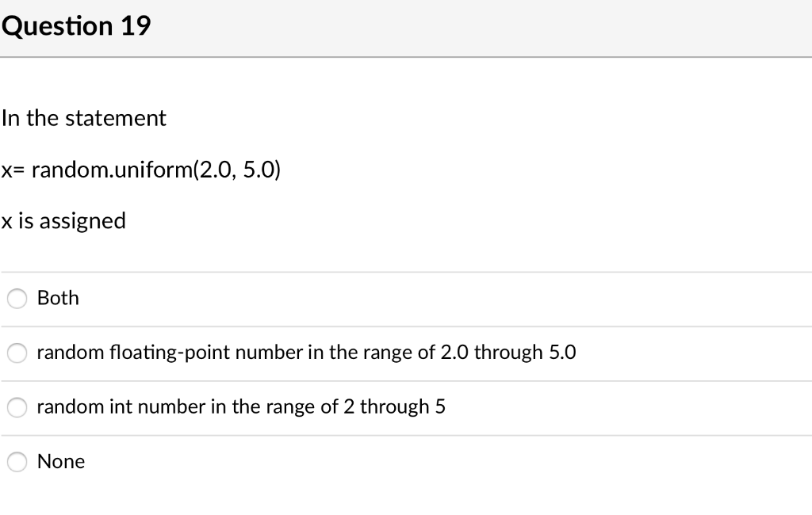Click the row containing the second answer
This screenshot has width=812, height=515.
396,353
